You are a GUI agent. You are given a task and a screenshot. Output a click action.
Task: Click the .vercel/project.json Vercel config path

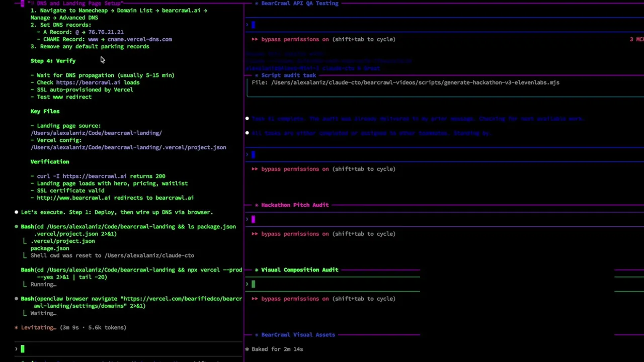pos(128,147)
